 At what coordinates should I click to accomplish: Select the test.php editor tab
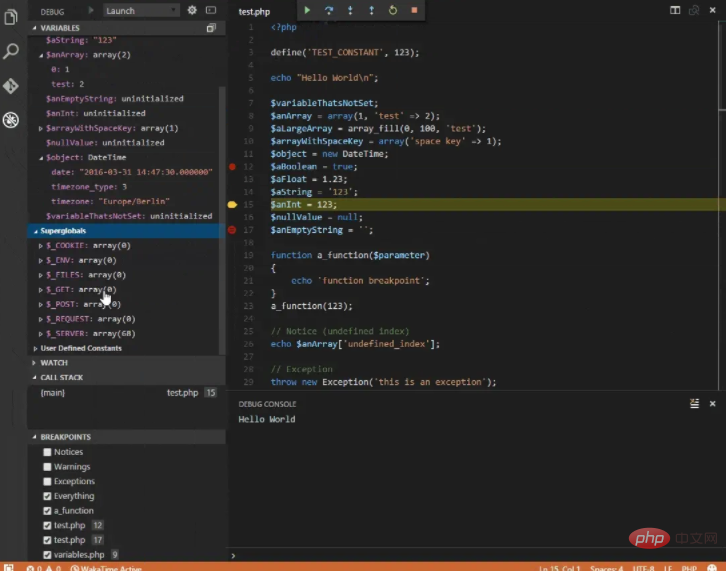[x=254, y=11]
